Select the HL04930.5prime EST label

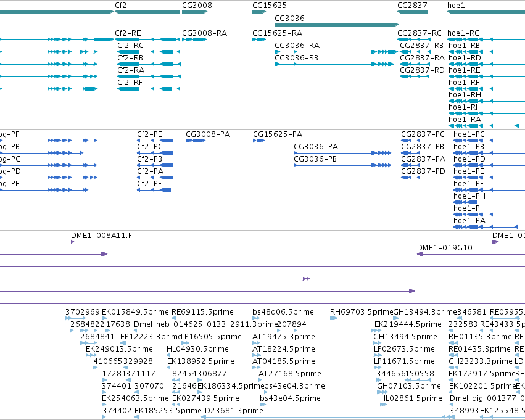click(x=198, y=350)
